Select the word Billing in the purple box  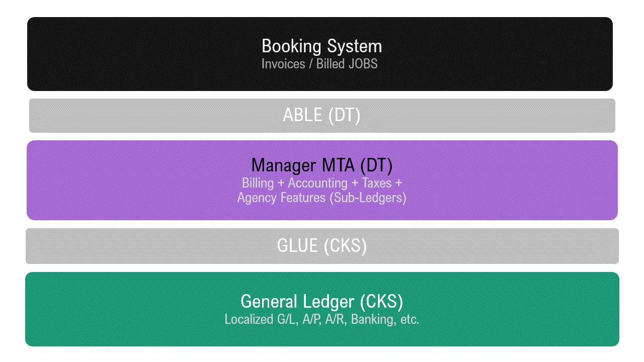(258, 183)
